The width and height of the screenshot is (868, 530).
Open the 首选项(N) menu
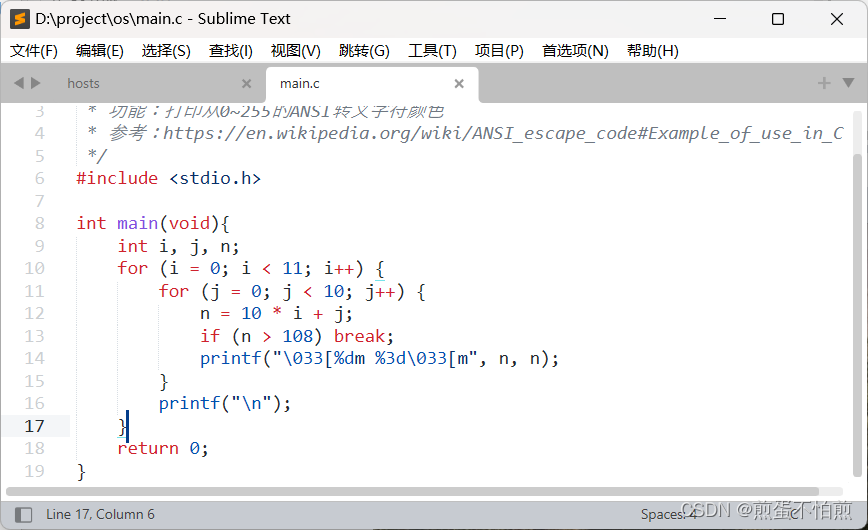point(575,51)
